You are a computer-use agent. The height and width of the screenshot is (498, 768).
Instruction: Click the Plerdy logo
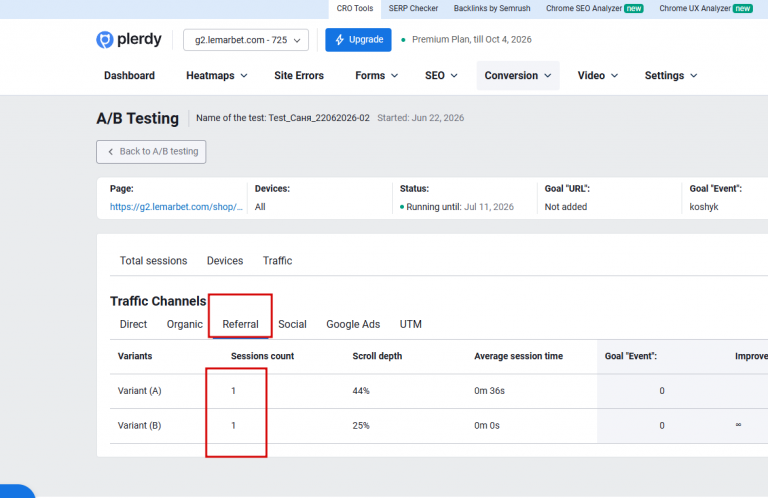pyautogui.click(x=128, y=39)
